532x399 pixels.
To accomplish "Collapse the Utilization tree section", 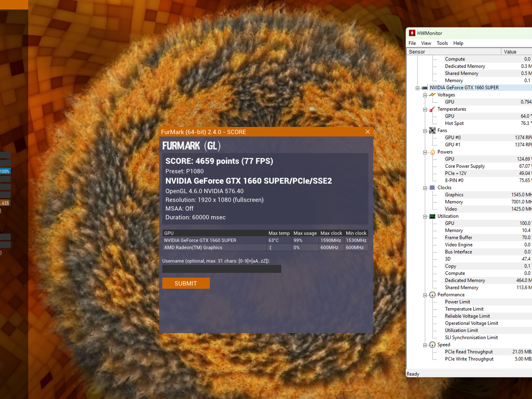I will pos(425,217).
